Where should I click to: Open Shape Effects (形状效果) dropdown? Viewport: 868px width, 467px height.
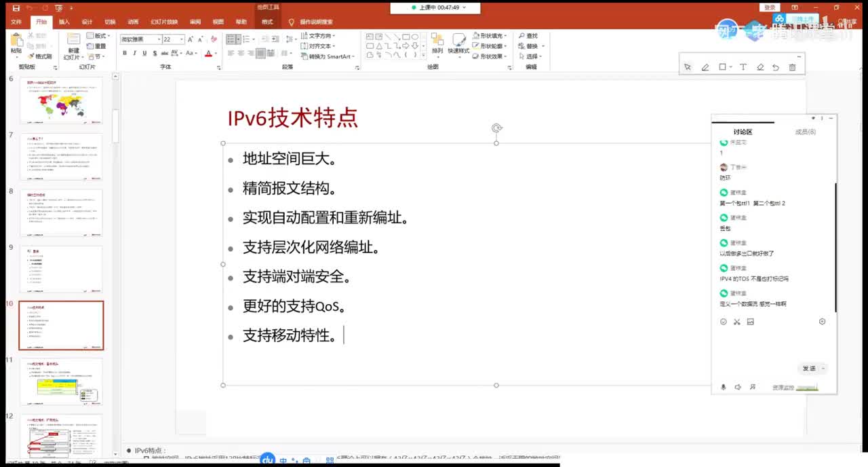490,56
